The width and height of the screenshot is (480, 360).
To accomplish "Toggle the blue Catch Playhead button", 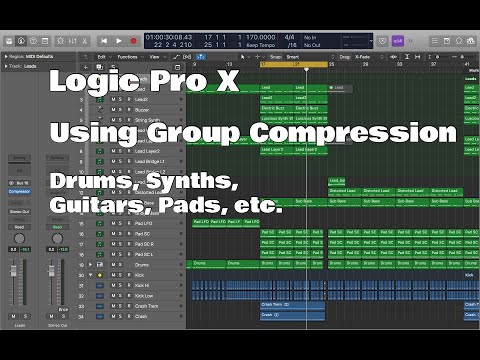I will pos(200,57).
